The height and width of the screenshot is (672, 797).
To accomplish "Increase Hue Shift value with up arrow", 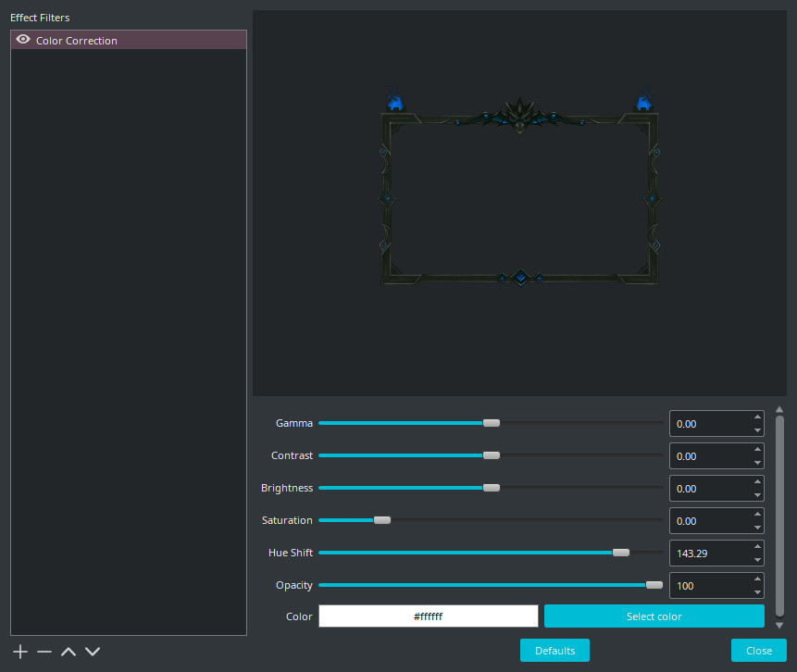I will click(x=757, y=546).
